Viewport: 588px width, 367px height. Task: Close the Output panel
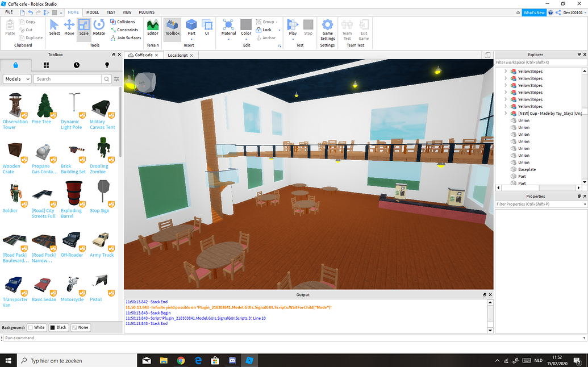click(490, 295)
